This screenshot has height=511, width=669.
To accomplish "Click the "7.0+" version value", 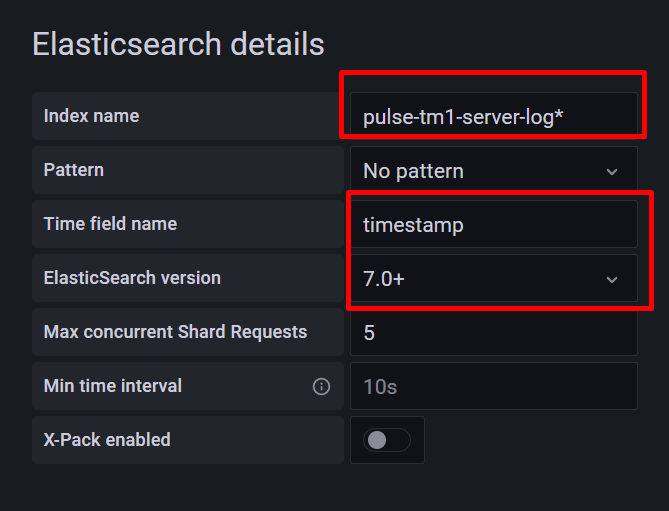I will coord(384,279).
